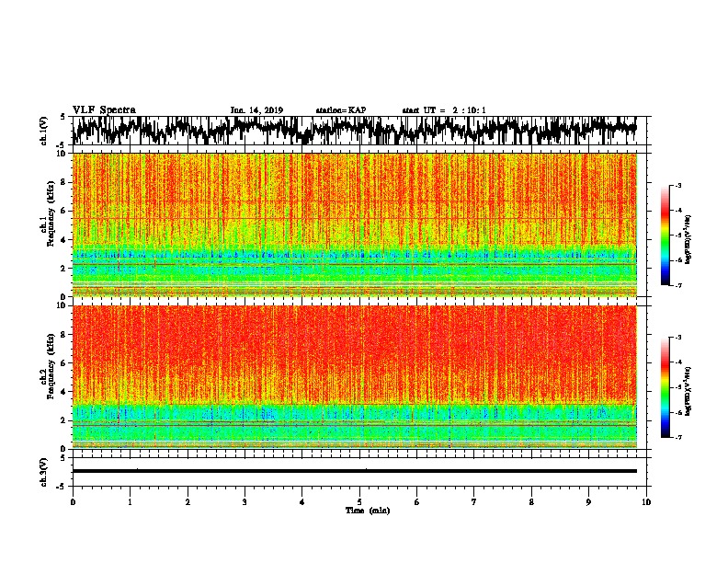Viewport: 728px width, 563px height.
Task: Click the time axis tick label "4"
Action: [302, 502]
